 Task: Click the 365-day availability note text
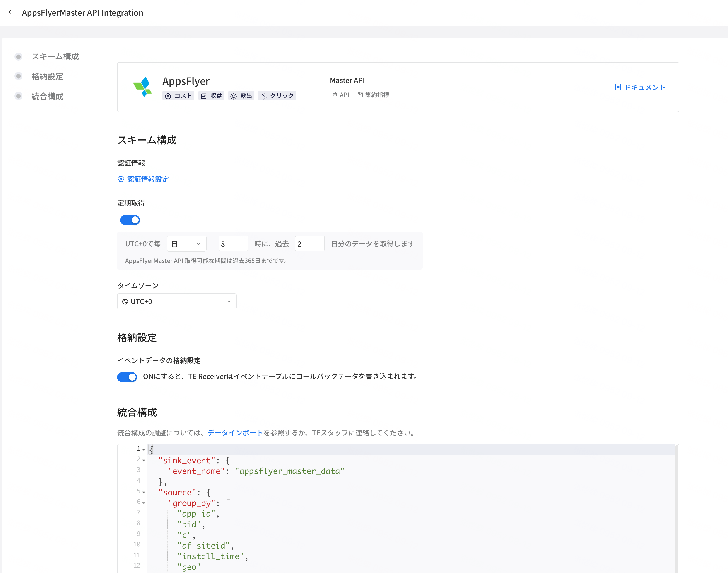[207, 261]
